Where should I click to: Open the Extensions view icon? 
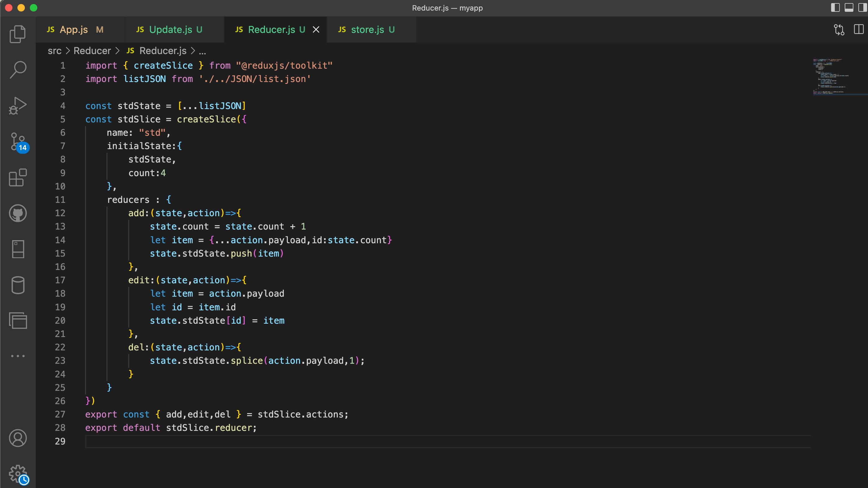[x=17, y=177]
